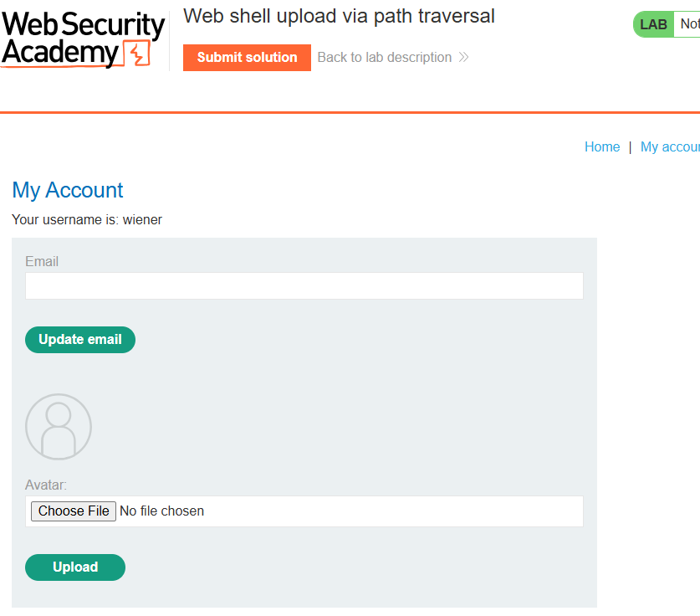Go back to lab description
700x616 pixels.
click(x=385, y=57)
